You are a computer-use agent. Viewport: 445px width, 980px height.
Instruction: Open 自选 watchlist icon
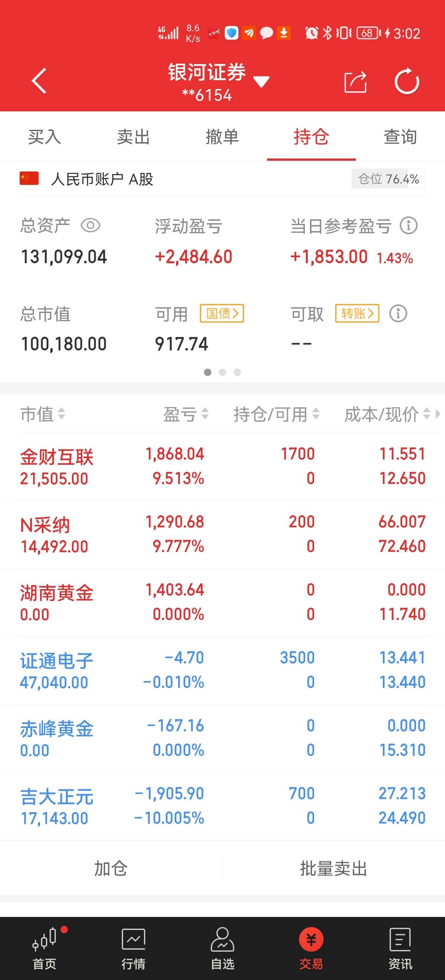(x=222, y=948)
